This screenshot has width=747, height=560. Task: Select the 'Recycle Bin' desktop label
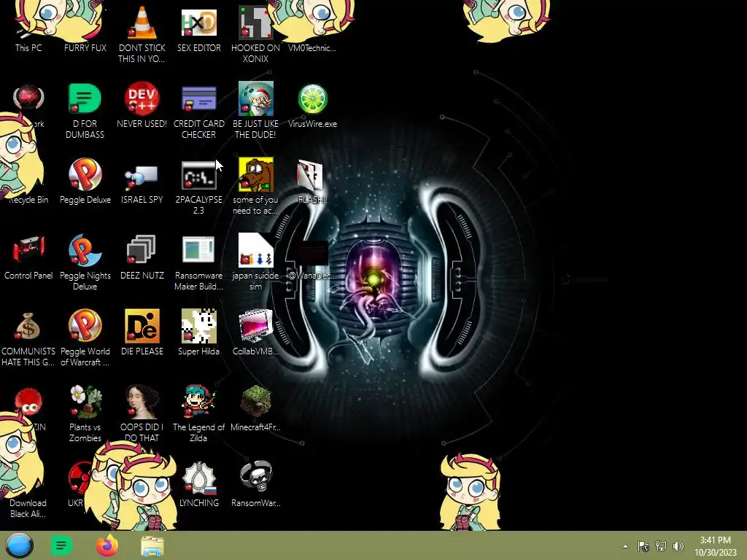click(x=28, y=200)
